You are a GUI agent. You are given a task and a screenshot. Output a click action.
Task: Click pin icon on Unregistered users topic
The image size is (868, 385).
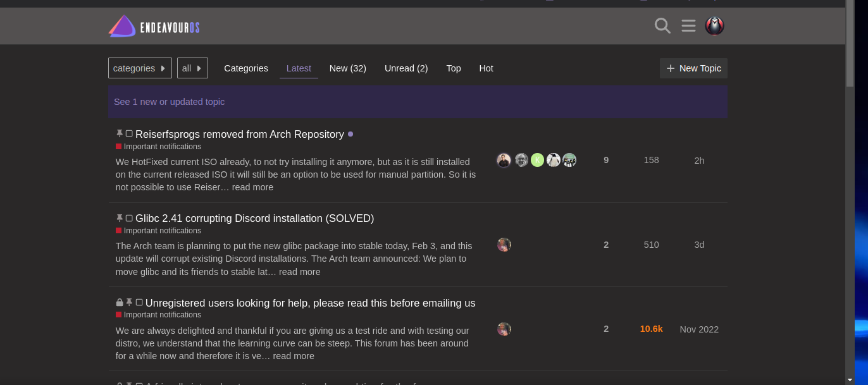[129, 303]
